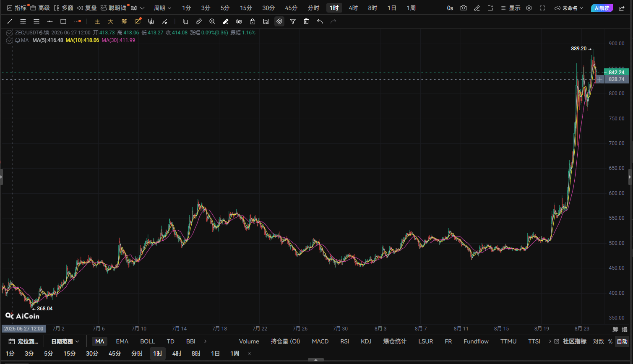Enter fullscreen chart mode
The image size is (633, 364).
coord(542,8)
